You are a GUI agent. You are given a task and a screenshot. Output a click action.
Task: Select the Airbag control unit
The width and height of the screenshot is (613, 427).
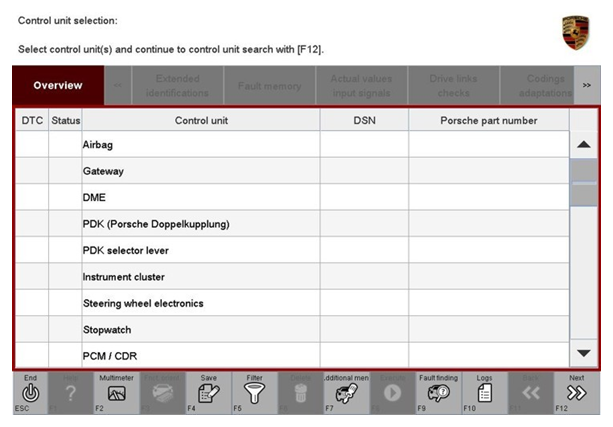coord(200,145)
